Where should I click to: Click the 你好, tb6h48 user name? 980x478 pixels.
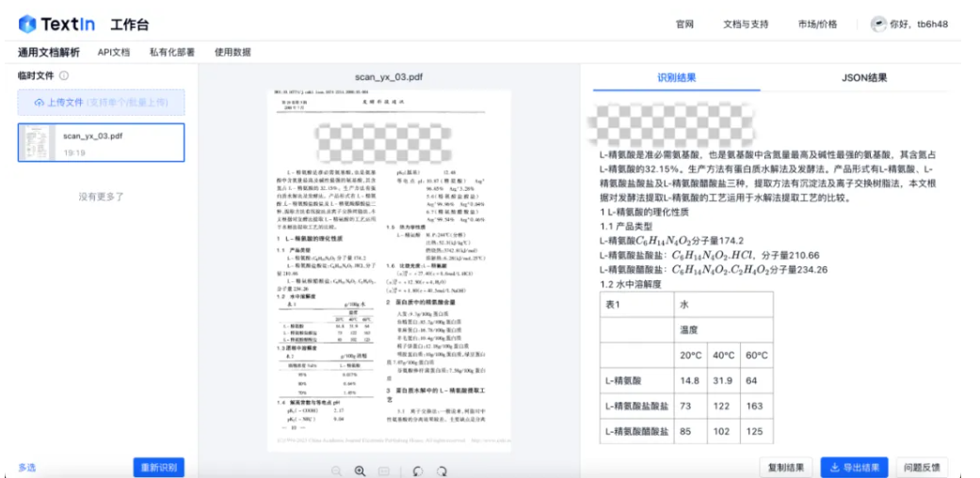click(x=919, y=24)
